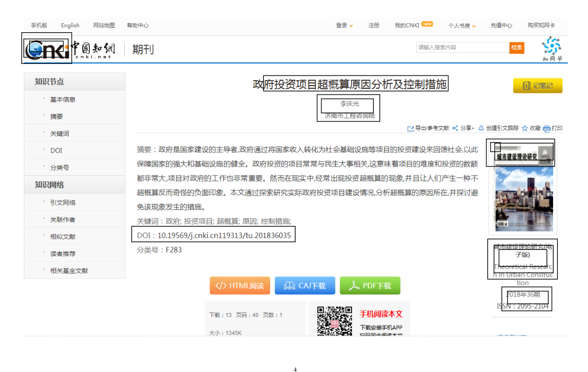588x372 pixels.
Task: Click the print icon
Action: pos(547,128)
